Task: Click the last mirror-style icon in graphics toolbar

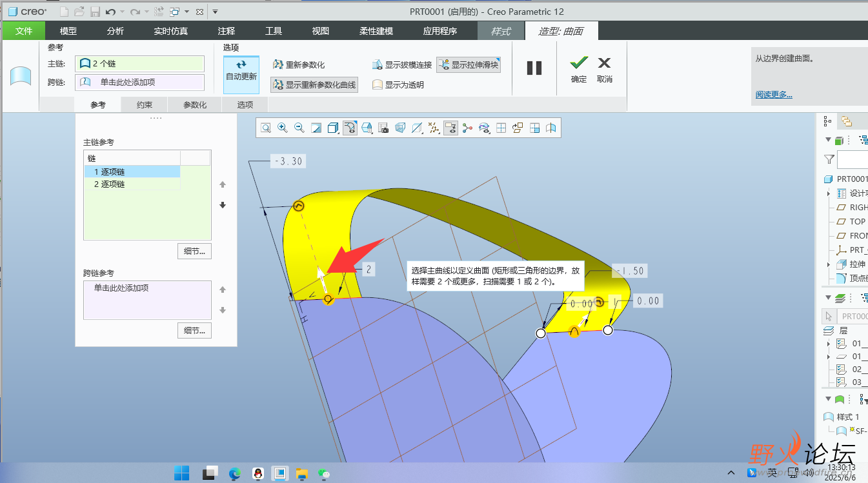Action: (x=551, y=128)
